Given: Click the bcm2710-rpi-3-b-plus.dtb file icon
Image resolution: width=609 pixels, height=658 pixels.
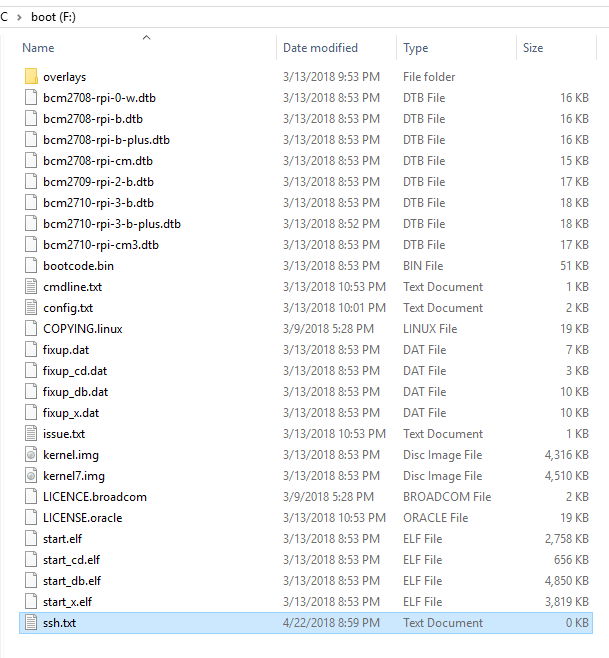Looking at the screenshot, I should pyautogui.click(x=31, y=223).
